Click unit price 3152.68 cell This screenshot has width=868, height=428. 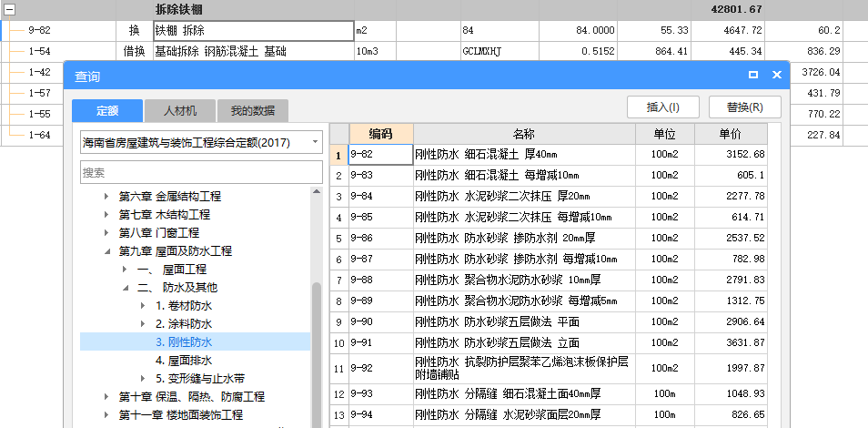click(731, 155)
